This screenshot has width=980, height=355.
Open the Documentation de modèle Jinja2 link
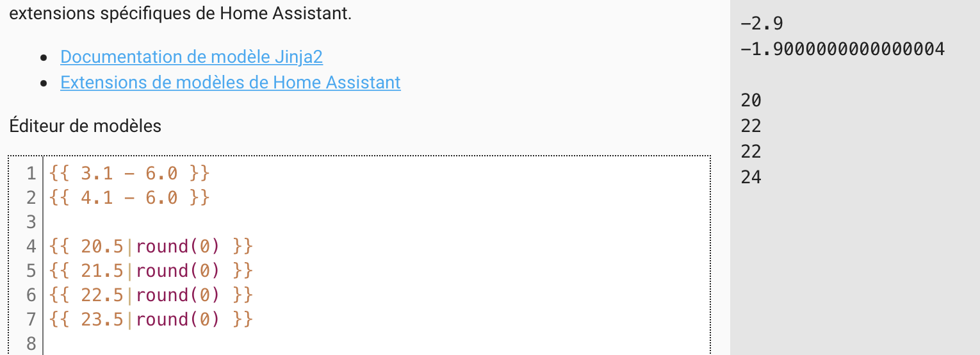[x=192, y=57]
